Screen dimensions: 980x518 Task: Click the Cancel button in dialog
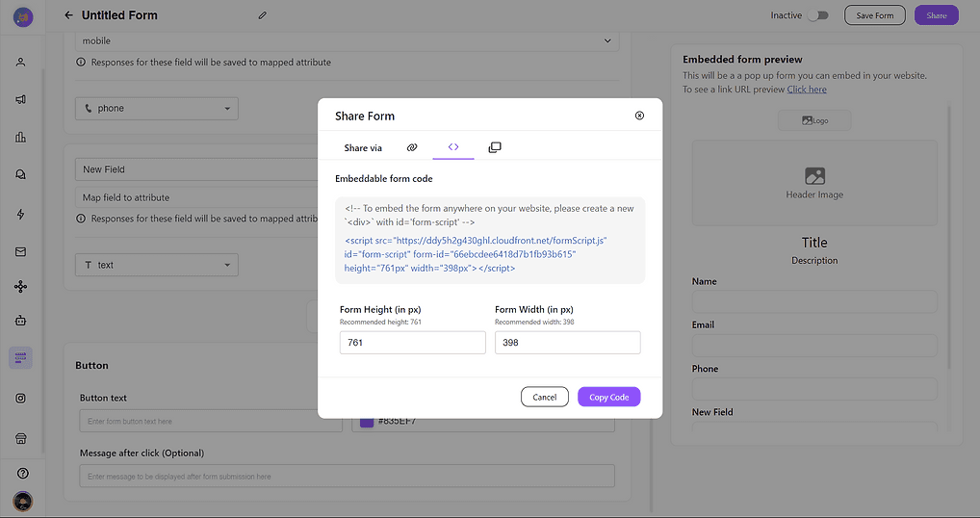click(x=544, y=397)
